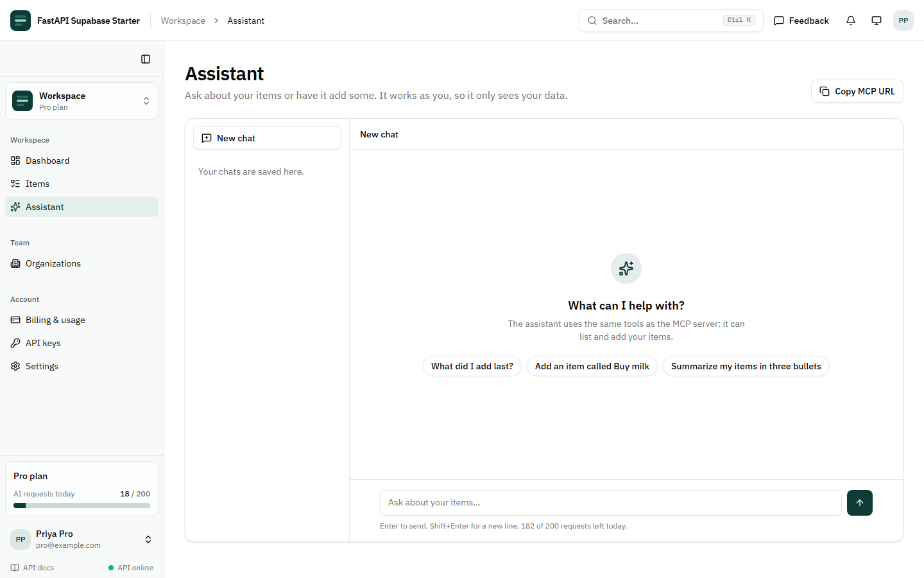
Task: Click the Assistant breadcrumb text
Action: tap(246, 21)
